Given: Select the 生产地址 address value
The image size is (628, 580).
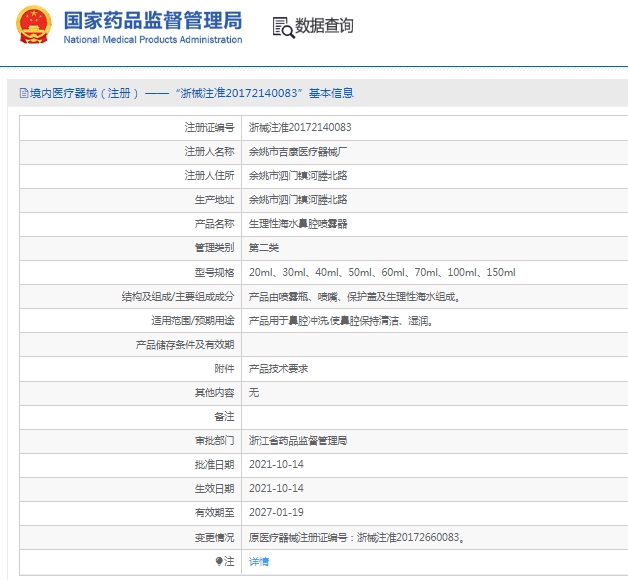Looking at the screenshot, I should [298, 200].
